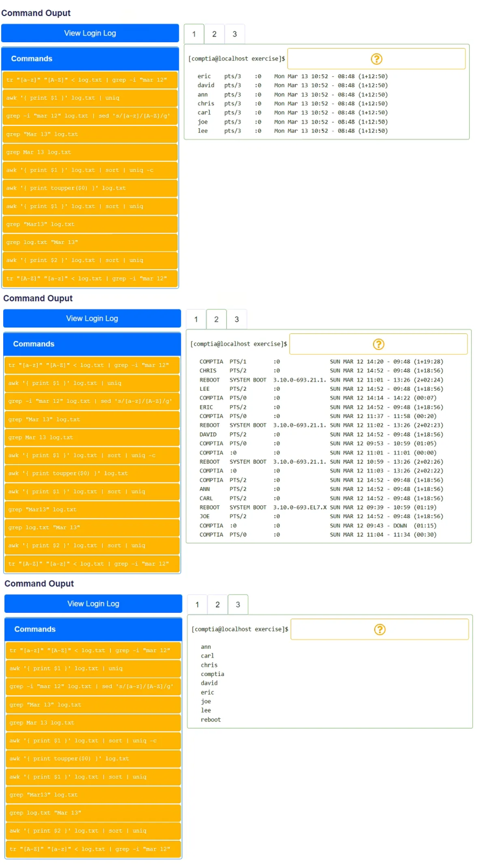Choose the tr "[a-z]" "[A-Z]" command in middle panel
Viewport: 485px width, 868px height.
tap(92, 365)
